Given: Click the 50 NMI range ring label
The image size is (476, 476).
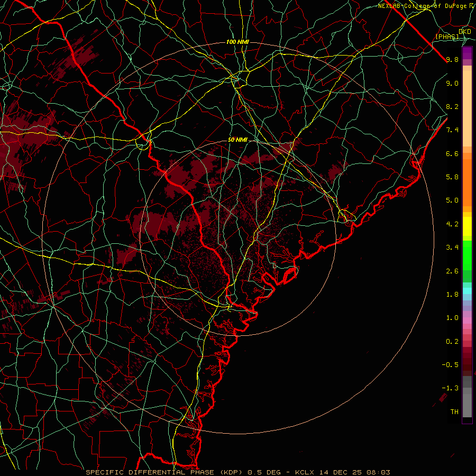Looking at the screenshot, I should coord(237,140).
